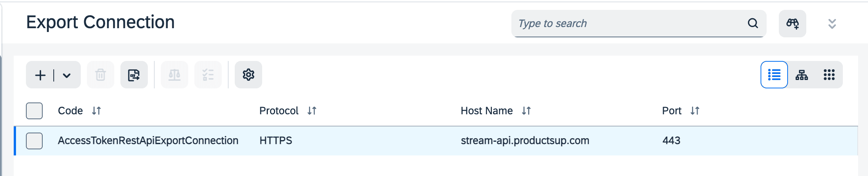Expand the double chevron header toggle
This screenshot has width=868, height=176.
pyautogui.click(x=832, y=24)
